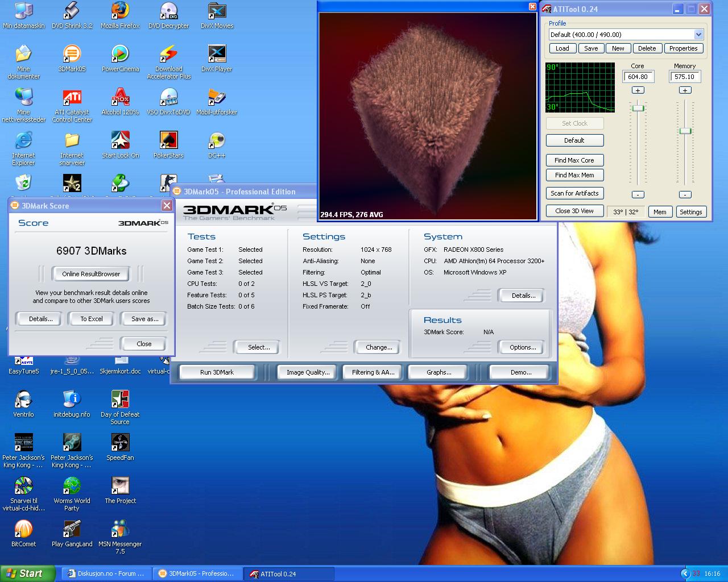Click the Save profile button in ATITool
This screenshot has height=582, width=728.
click(591, 48)
